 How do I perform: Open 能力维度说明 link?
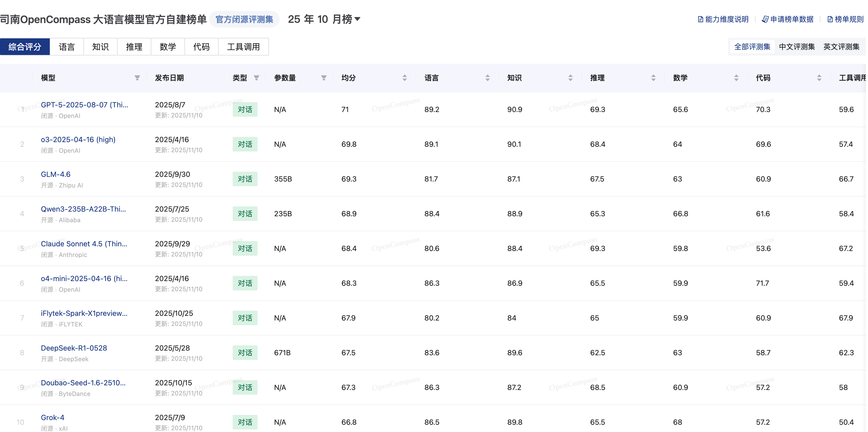pyautogui.click(x=723, y=19)
